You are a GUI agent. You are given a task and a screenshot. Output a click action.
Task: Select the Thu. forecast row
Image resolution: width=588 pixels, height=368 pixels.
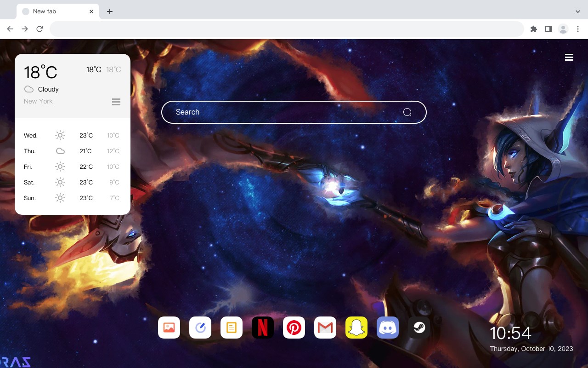(73, 151)
